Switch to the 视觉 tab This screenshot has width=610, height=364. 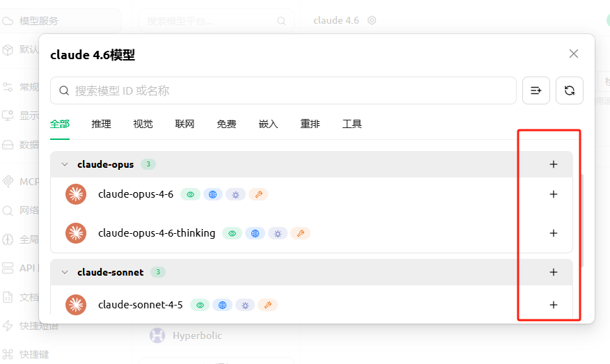click(143, 124)
